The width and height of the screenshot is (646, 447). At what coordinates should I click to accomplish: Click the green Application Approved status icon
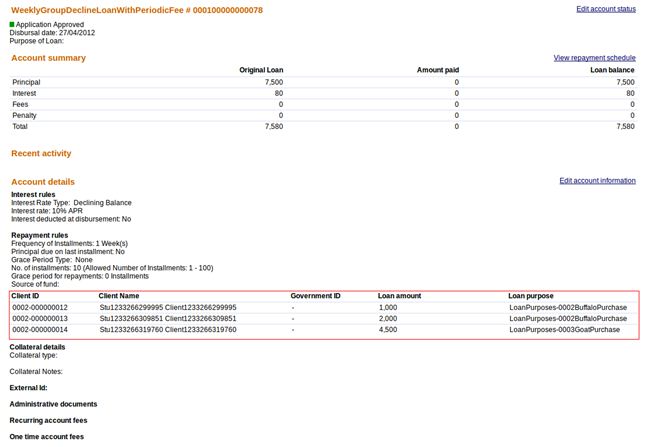12,24
